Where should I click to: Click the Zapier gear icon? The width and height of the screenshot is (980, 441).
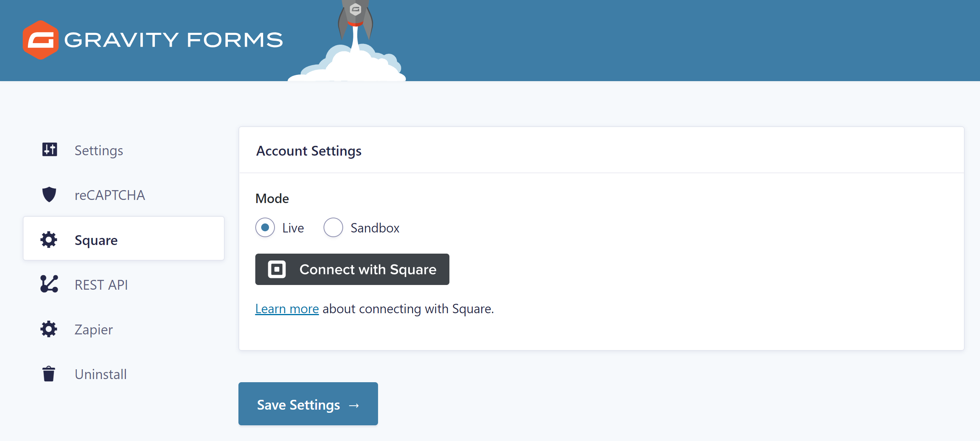pyautogui.click(x=49, y=329)
